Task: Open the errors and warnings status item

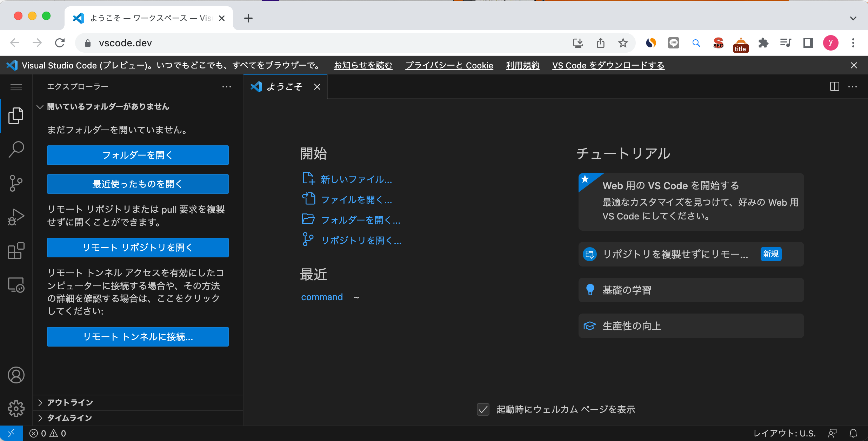Action: tap(48, 433)
